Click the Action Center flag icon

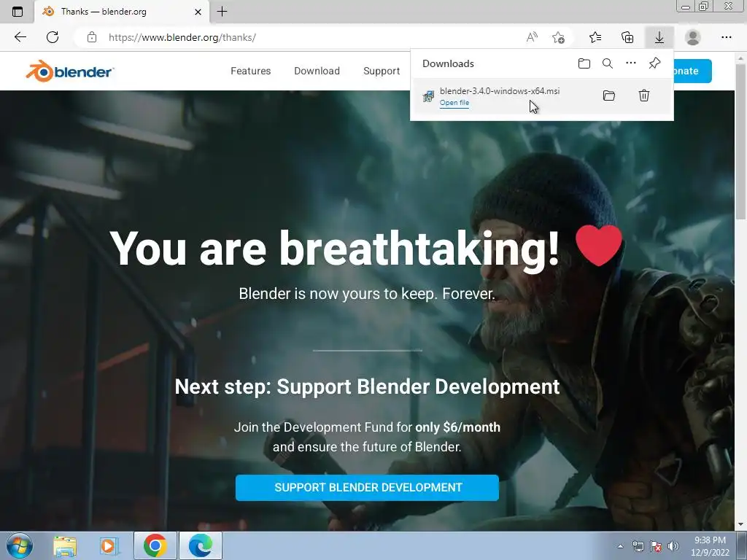[656, 546]
